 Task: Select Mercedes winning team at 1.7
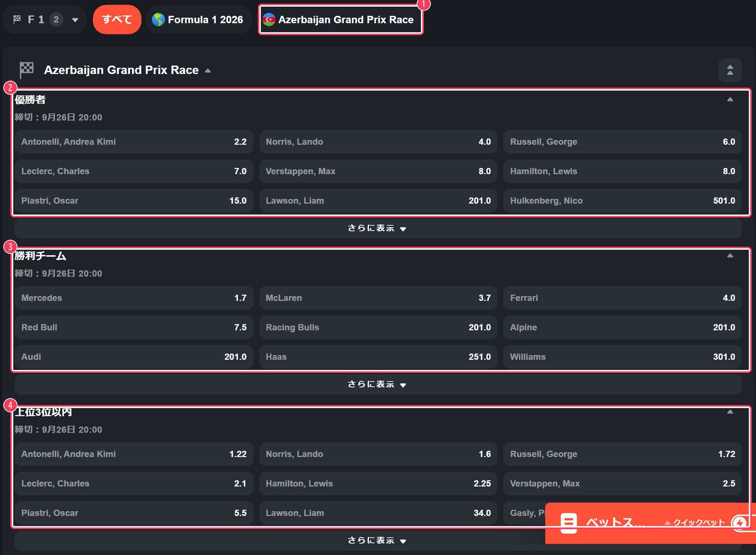[x=134, y=298]
